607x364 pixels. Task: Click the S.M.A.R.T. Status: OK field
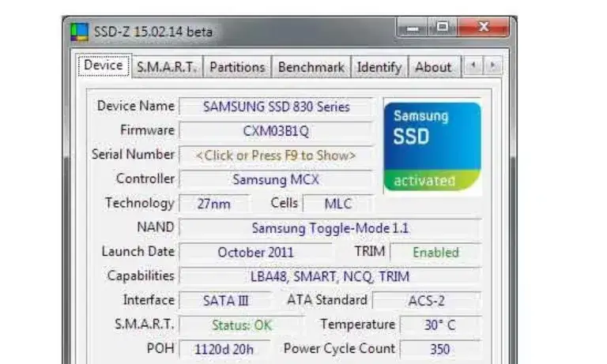241,325
